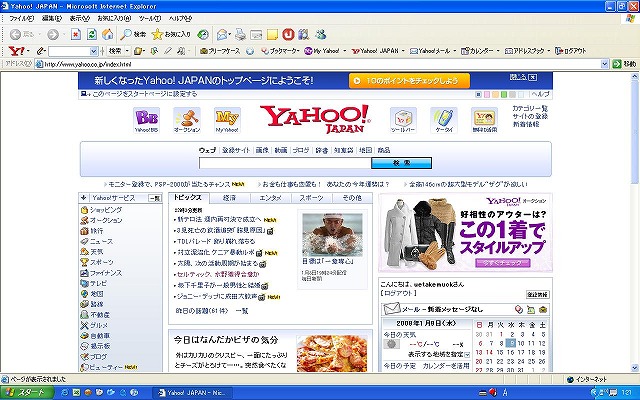The width and height of the screenshot is (640, 400).
Task: Collapse the Yahoo!サービス panel arrow
Action: coord(84,198)
